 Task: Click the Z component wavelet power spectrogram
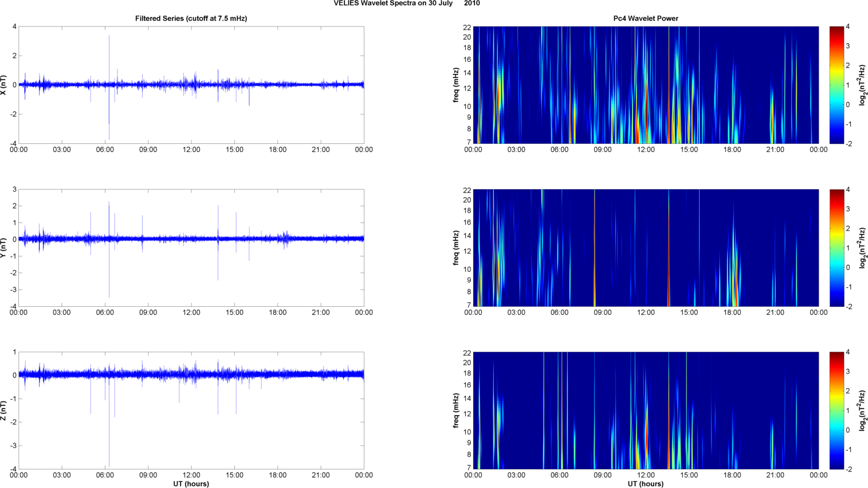pos(646,411)
